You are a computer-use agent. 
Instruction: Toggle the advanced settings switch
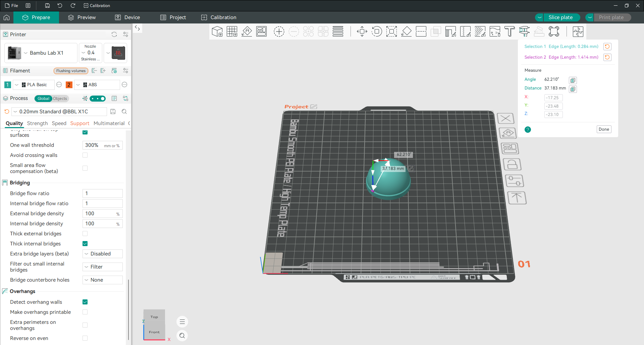tap(98, 99)
